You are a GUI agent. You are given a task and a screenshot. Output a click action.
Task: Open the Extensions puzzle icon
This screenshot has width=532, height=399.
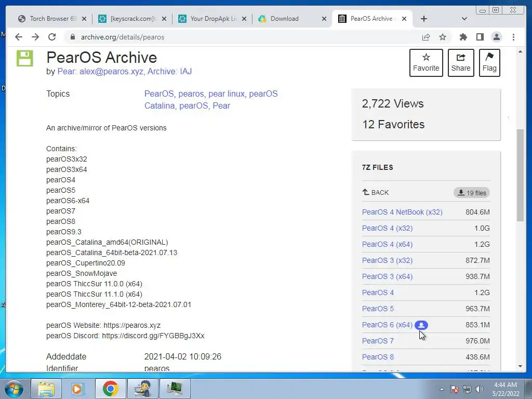(463, 37)
